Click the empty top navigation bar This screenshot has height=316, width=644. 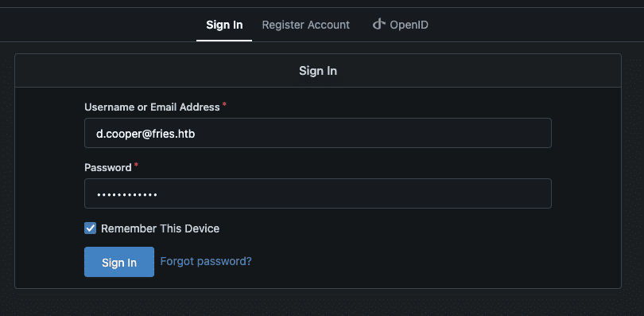click(x=322, y=3)
